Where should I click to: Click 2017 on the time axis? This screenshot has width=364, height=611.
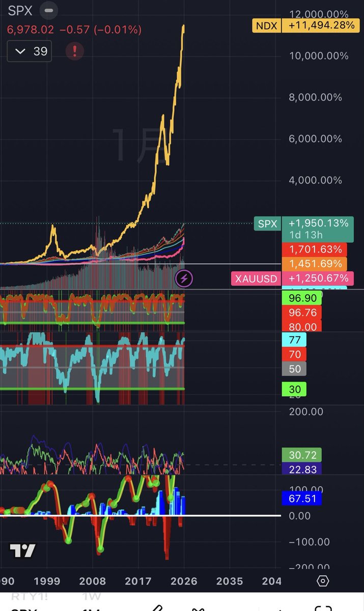click(x=138, y=581)
